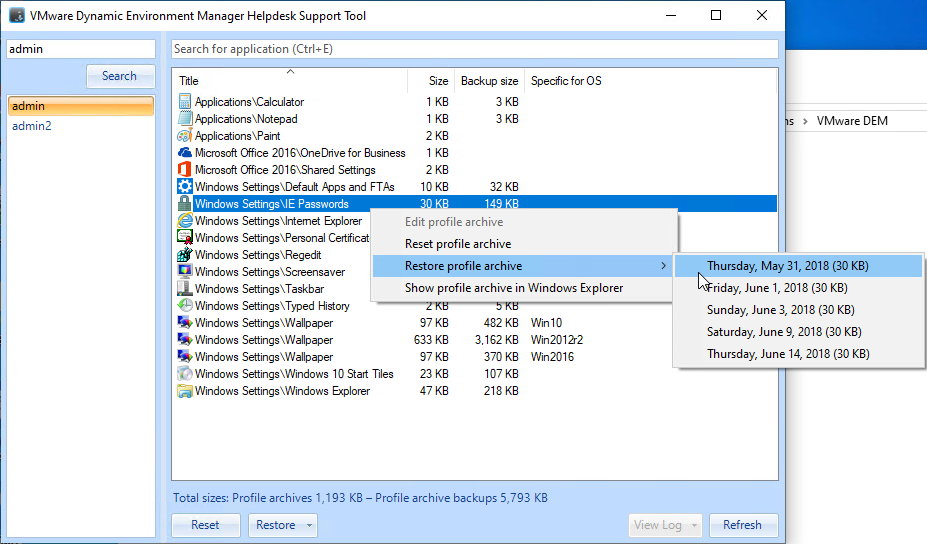Click the Windows 10 Start Tiles icon

coord(184,374)
